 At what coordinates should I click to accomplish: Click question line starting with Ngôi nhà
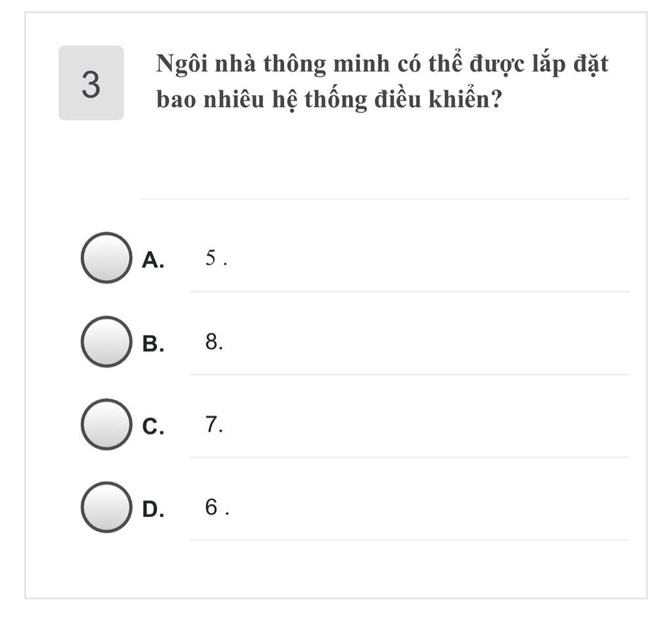(x=382, y=64)
